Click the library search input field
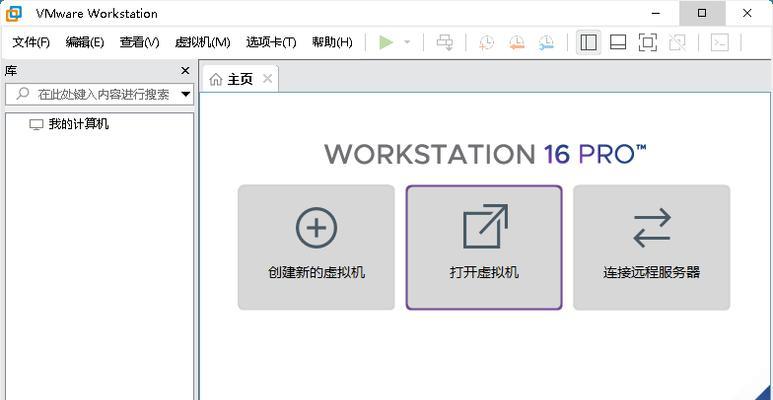This screenshot has width=773, height=400. coord(99,94)
